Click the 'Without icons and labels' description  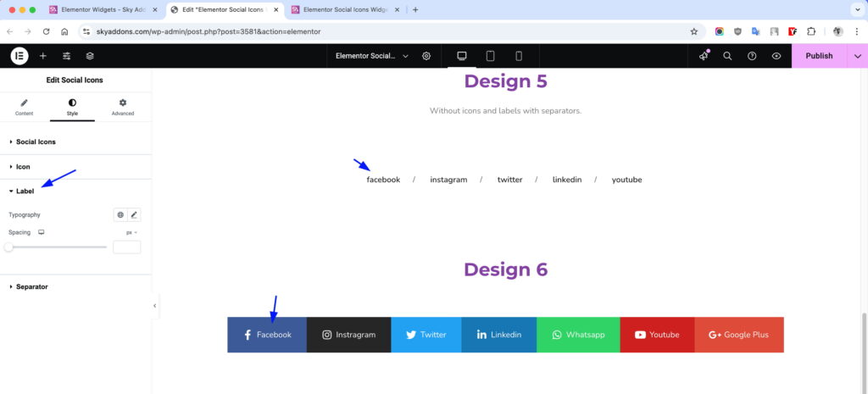click(505, 111)
